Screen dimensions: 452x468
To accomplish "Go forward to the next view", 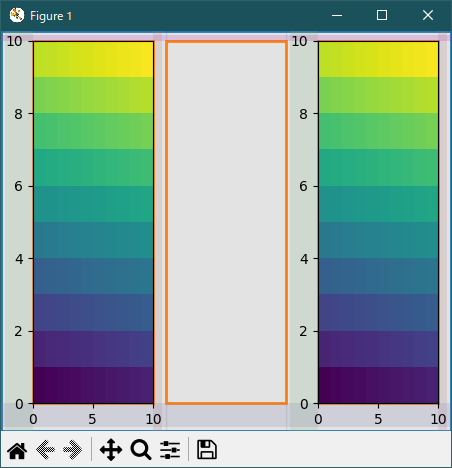I will [72, 450].
